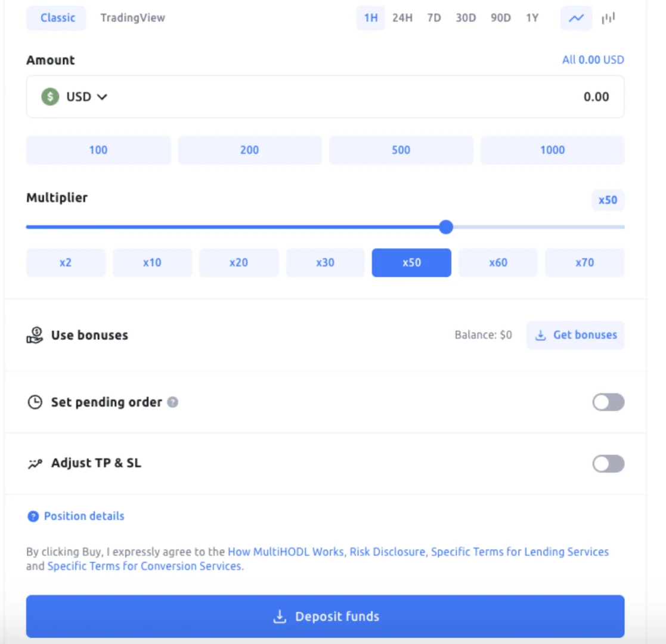Click the clock icon for pending order
The height and width of the screenshot is (644, 666).
35,402
